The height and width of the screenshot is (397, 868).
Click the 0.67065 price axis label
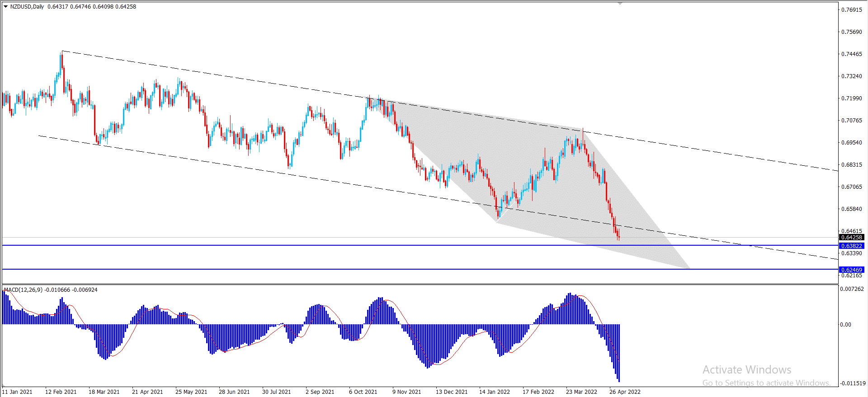852,187
